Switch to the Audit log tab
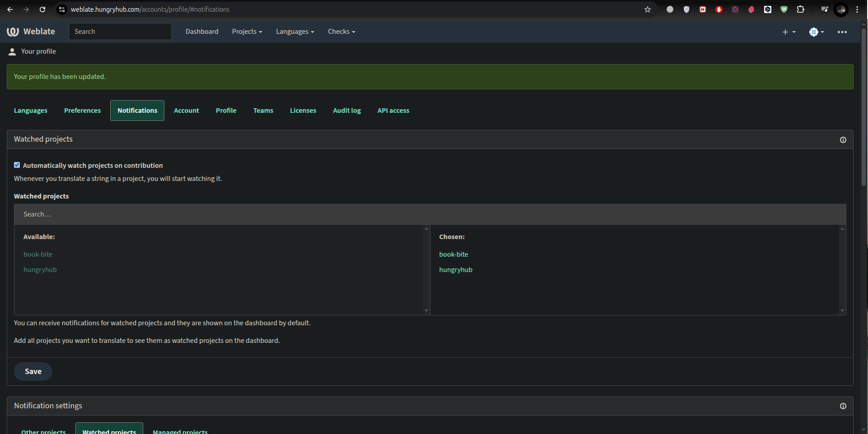Screen dimensions: 868x434 (346, 111)
